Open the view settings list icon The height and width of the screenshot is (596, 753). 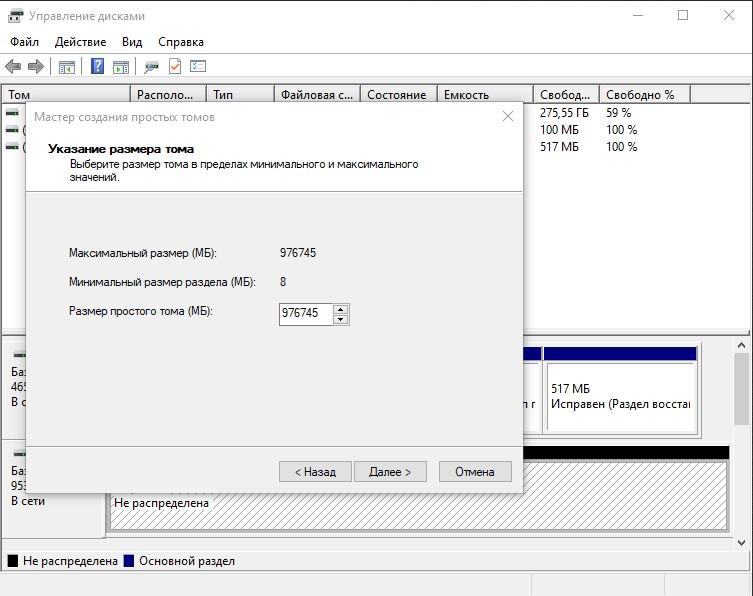pyautogui.click(x=198, y=66)
